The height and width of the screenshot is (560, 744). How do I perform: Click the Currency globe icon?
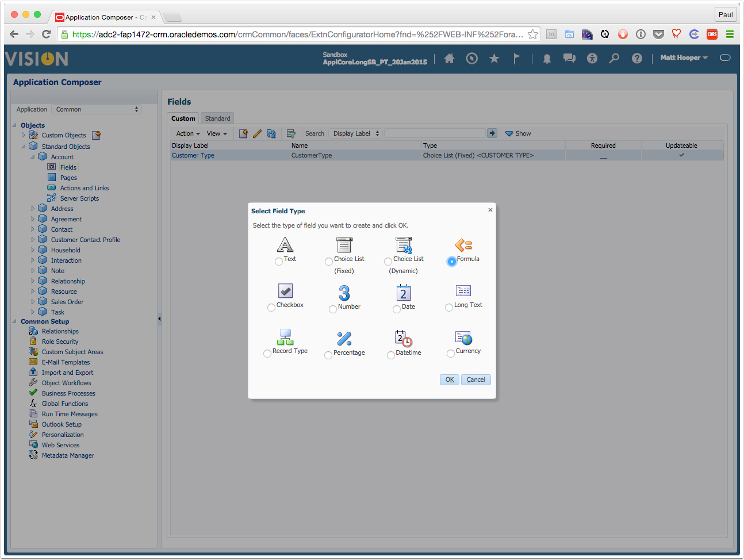(x=463, y=338)
